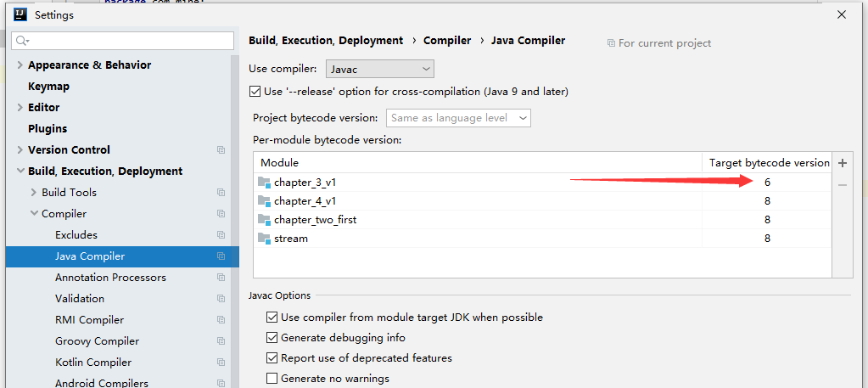868x388 pixels.
Task: Click the search magnifier icon in settings
Action: (x=22, y=41)
